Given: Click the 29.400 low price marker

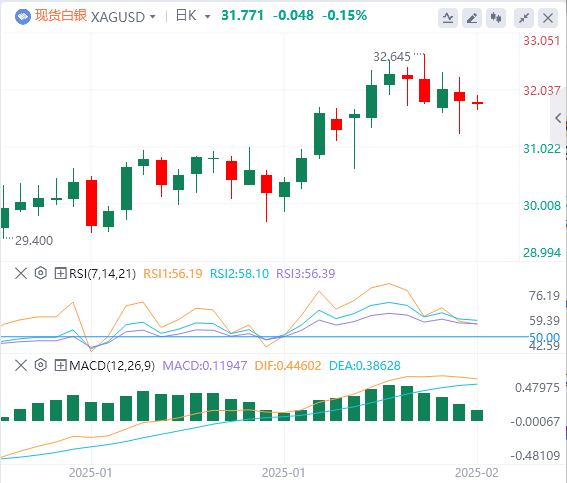Looking at the screenshot, I should click(34, 240).
